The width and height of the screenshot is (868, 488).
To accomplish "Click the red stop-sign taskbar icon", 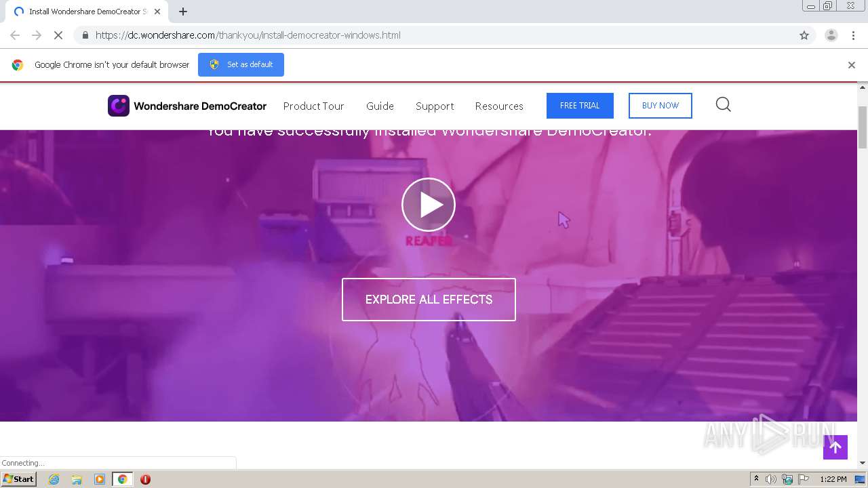I will 145,479.
